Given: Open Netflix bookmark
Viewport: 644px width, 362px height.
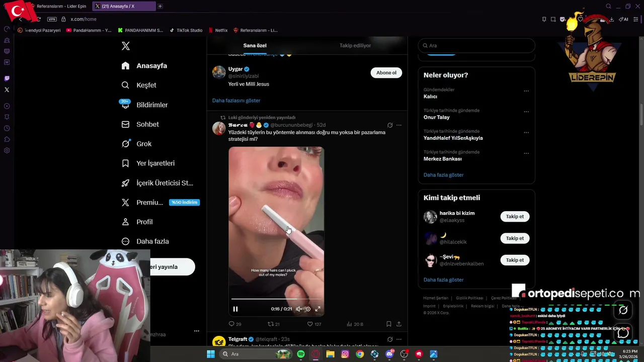Looking at the screenshot, I should [x=218, y=30].
